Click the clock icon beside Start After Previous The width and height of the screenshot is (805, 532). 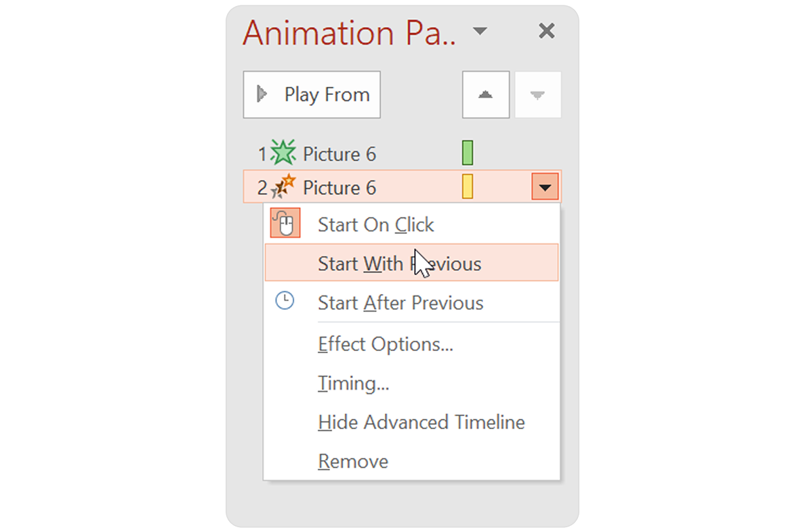284,300
